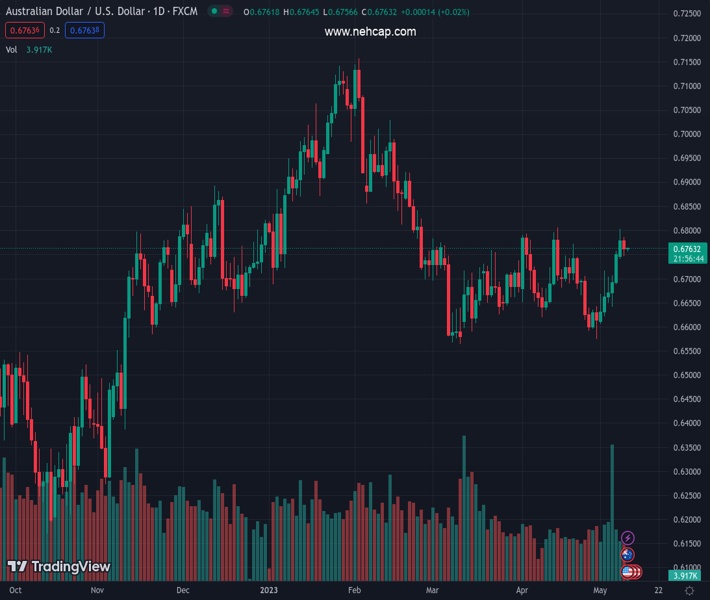Open the US flag economic events stack

(x=631, y=572)
